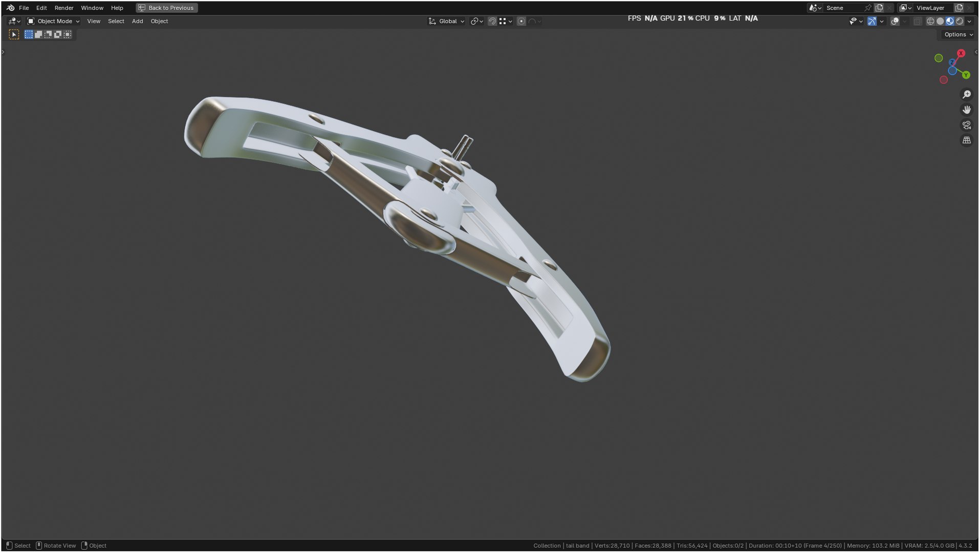Open the Window menu
This screenshot has width=980, height=553.
pos(92,8)
